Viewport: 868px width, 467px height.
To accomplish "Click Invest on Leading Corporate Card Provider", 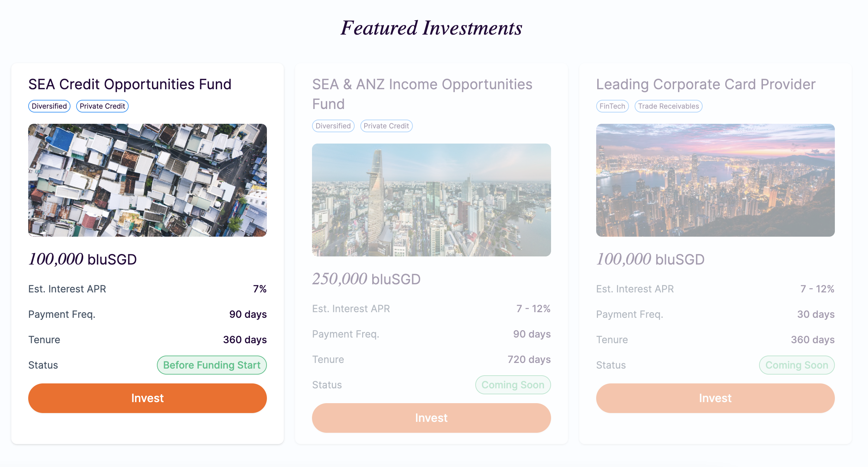I will (x=715, y=398).
